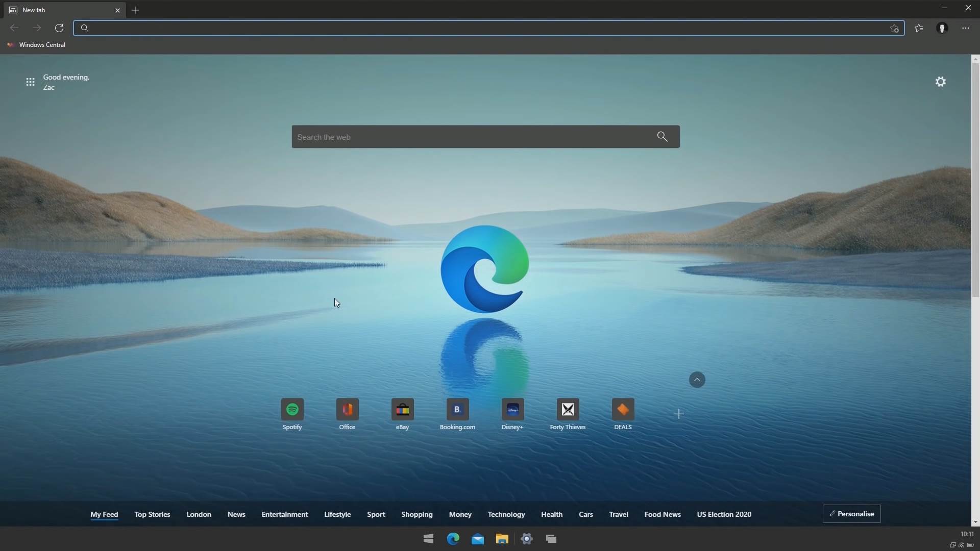The height and width of the screenshot is (551, 980).
Task: Open the Windows Central bookmark
Action: pyautogui.click(x=37, y=44)
